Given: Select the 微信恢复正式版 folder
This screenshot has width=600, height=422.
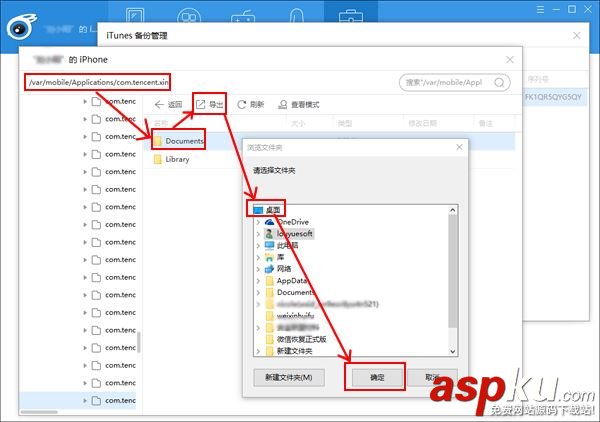Looking at the screenshot, I should (296, 339).
